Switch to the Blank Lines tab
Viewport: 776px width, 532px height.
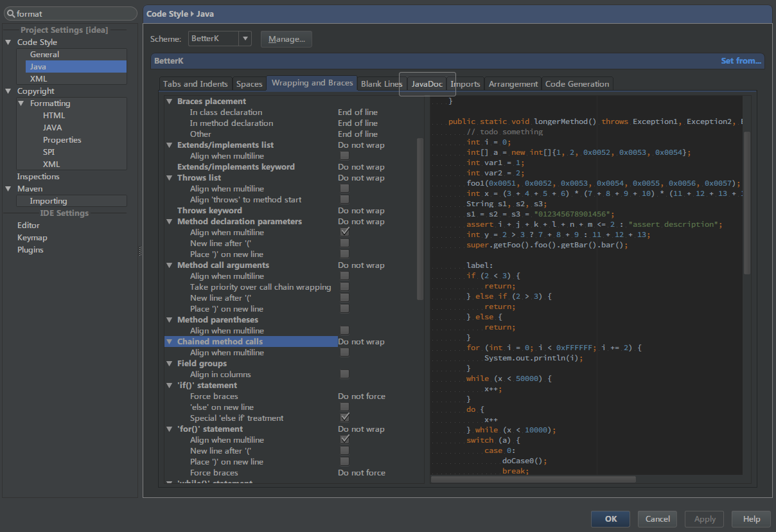381,83
